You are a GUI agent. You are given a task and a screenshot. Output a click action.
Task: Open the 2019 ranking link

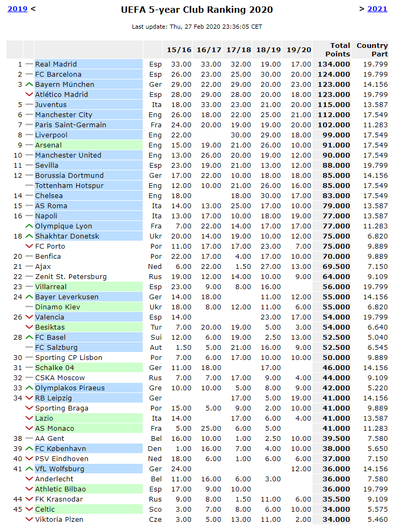point(18,9)
